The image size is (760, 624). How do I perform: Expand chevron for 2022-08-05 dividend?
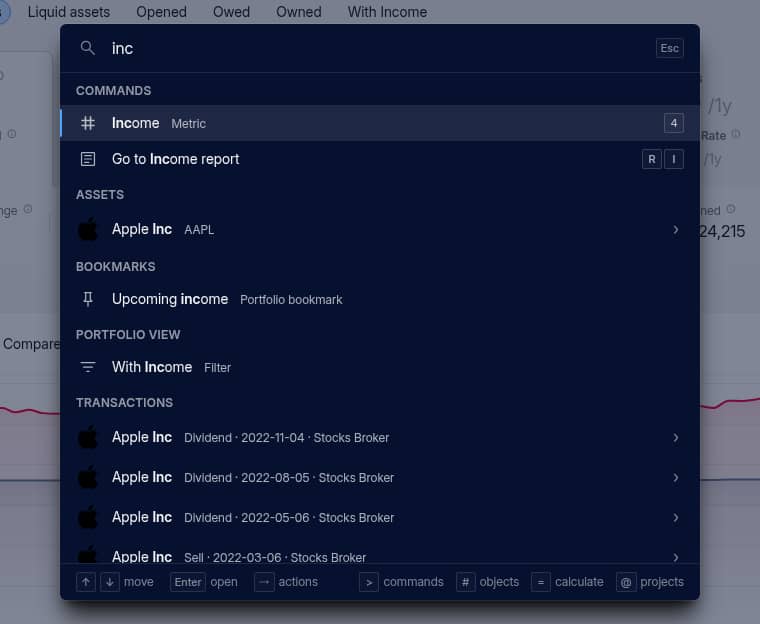[676, 478]
